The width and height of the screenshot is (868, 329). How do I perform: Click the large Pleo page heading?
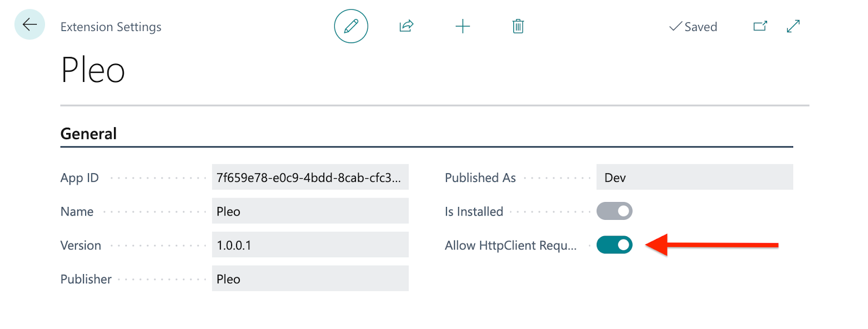93,71
